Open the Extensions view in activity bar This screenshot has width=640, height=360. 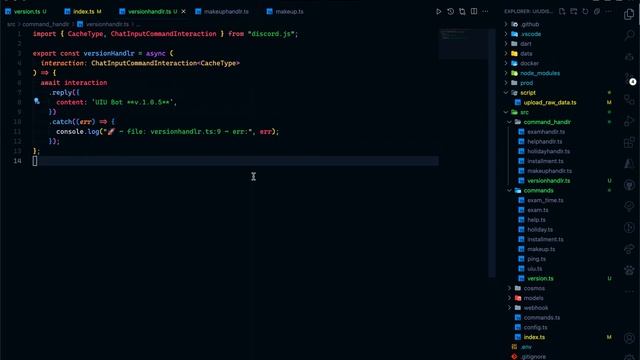(629, 142)
